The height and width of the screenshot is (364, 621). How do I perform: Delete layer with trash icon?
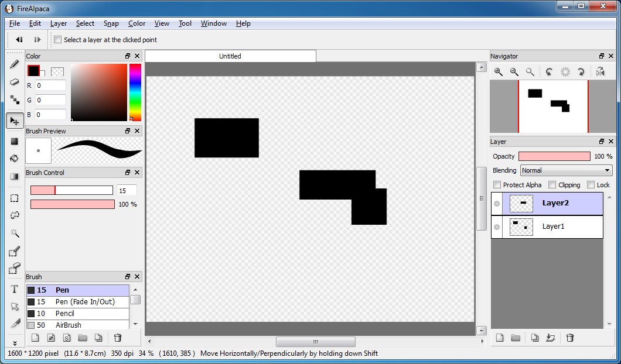(x=570, y=338)
